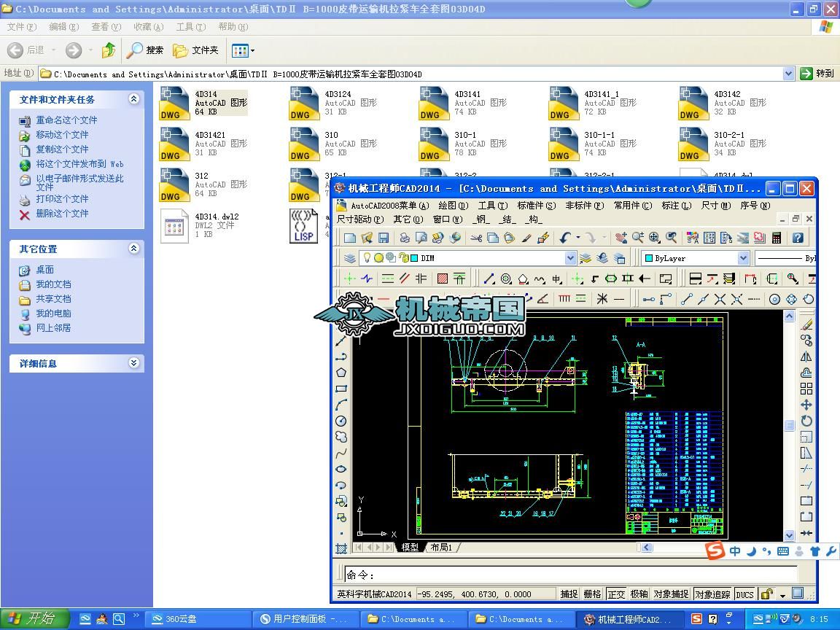This screenshot has height=630, width=840.
Task: Select the Polygon draw tool on left
Action: [341, 373]
